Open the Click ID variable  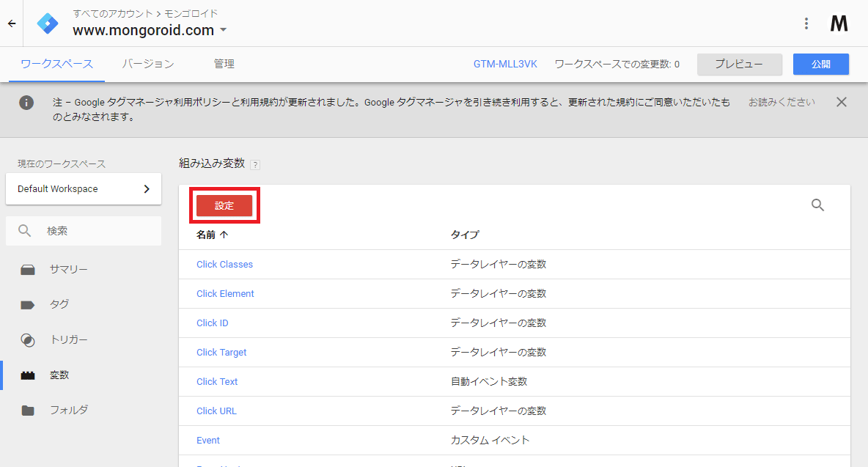tap(212, 323)
